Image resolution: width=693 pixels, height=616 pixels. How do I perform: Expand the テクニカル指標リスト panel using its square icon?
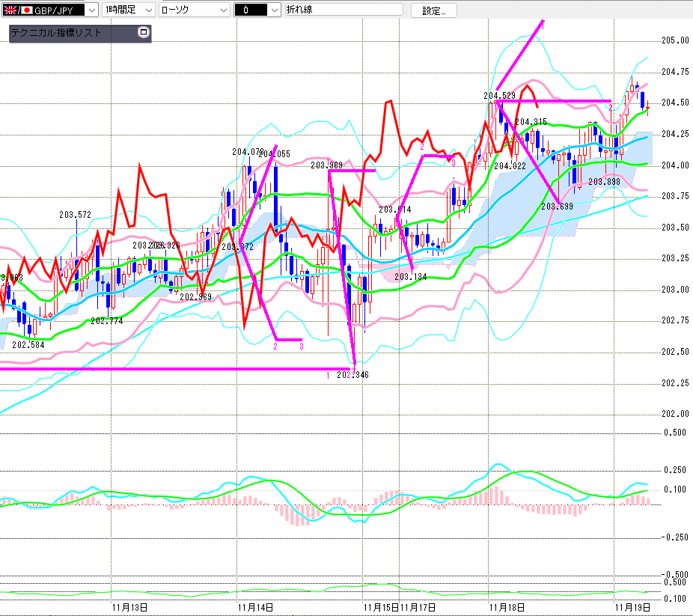(x=144, y=33)
